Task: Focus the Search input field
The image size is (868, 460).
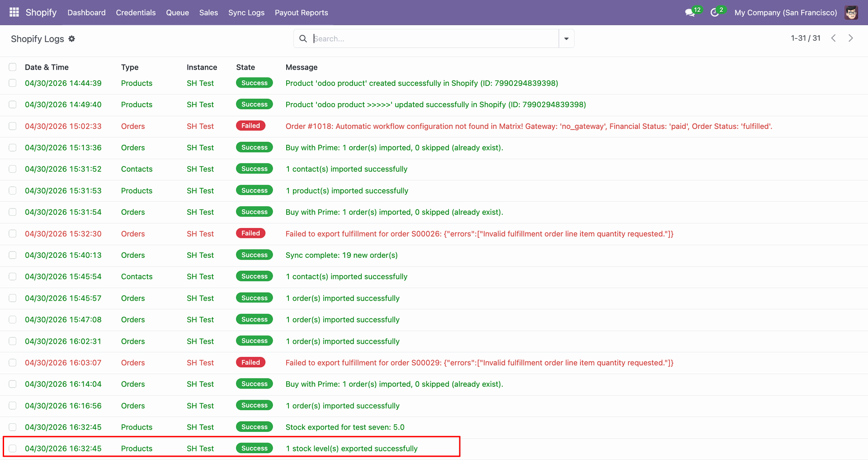Action: click(x=435, y=38)
